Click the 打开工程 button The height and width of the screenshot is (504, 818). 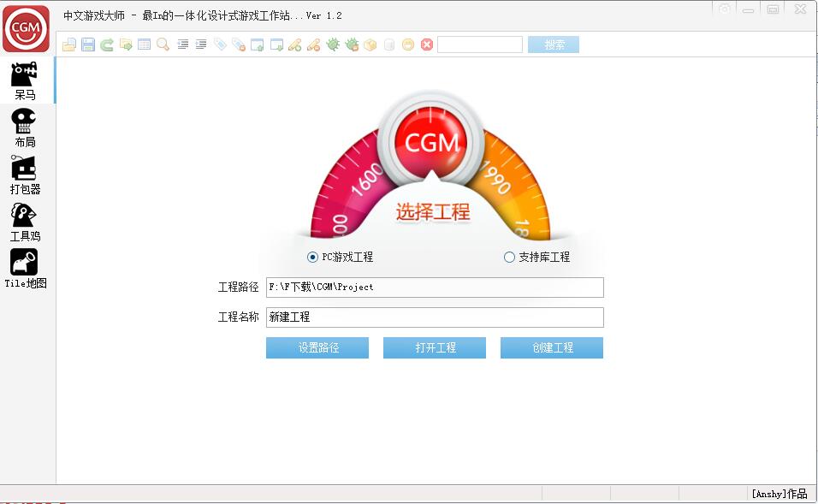(434, 347)
